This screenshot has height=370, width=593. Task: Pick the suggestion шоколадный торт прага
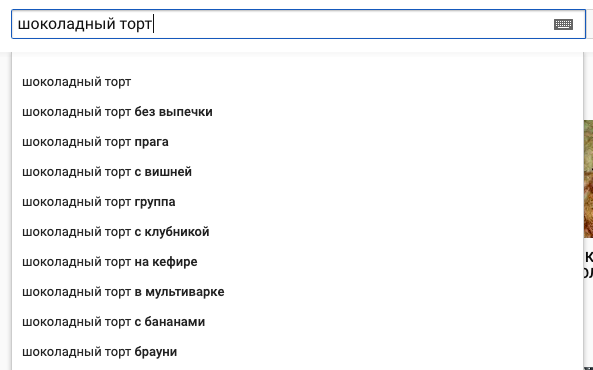click(297, 142)
